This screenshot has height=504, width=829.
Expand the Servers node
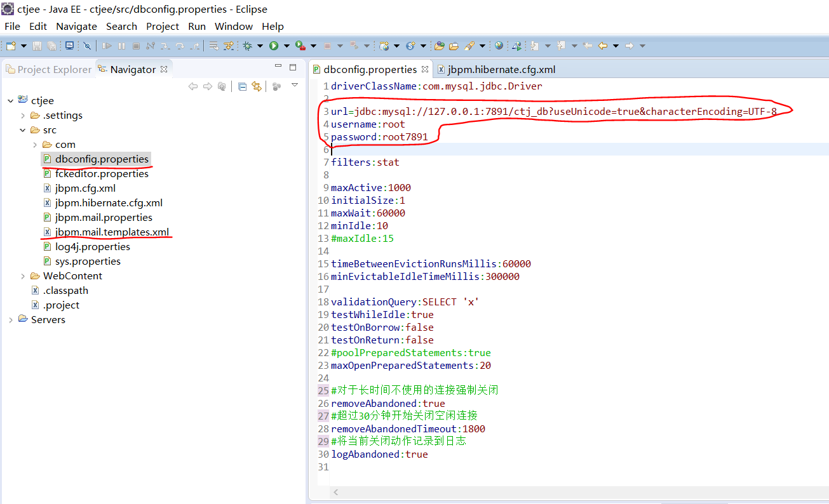[x=10, y=320]
